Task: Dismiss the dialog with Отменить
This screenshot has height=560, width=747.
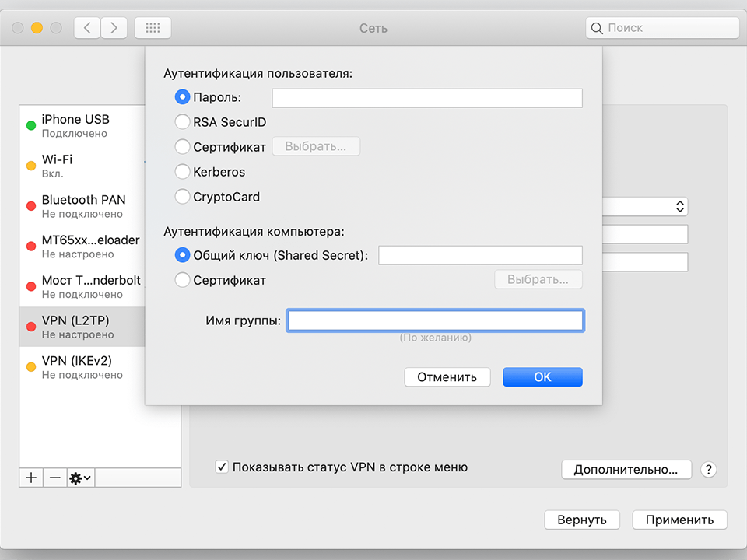Action: (447, 376)
